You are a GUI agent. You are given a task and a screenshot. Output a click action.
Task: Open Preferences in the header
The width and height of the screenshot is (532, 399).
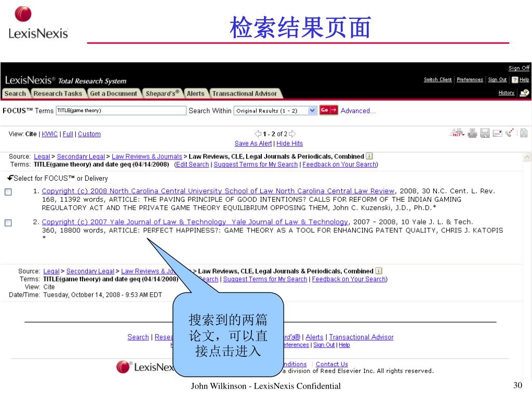point(470,79)
